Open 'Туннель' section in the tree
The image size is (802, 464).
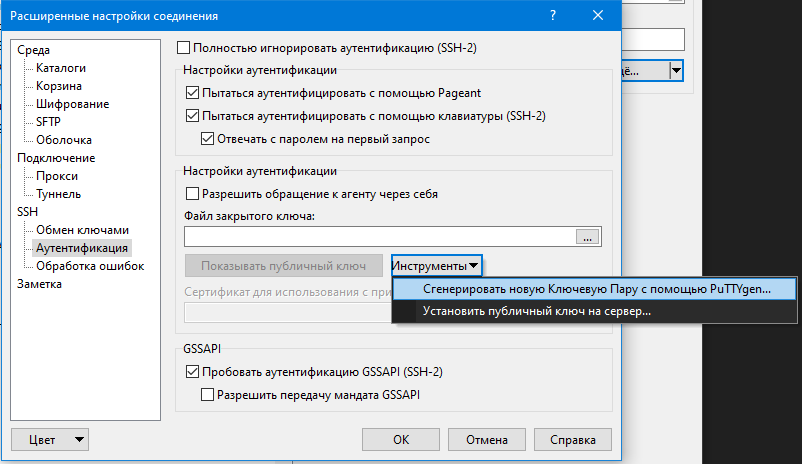[x=58, y=194]
